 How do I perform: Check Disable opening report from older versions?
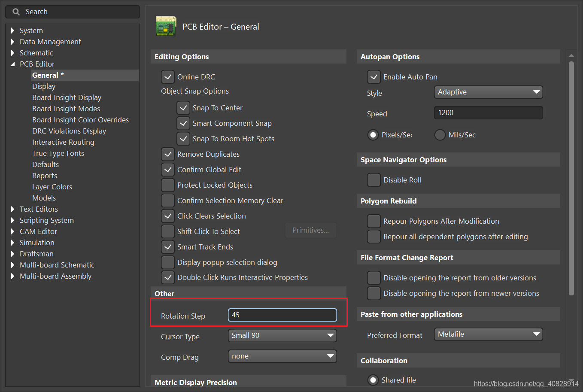[x=374, y=278]
